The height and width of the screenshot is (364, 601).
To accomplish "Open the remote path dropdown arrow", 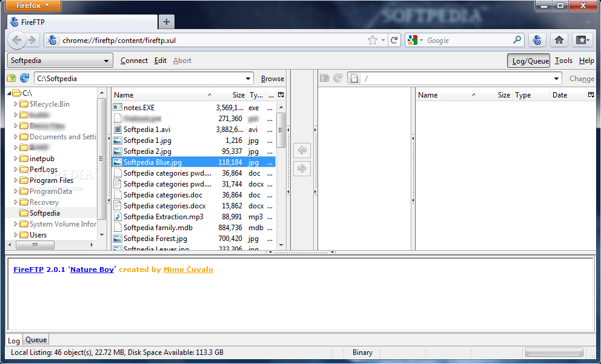I will click(x=556, y=79).
